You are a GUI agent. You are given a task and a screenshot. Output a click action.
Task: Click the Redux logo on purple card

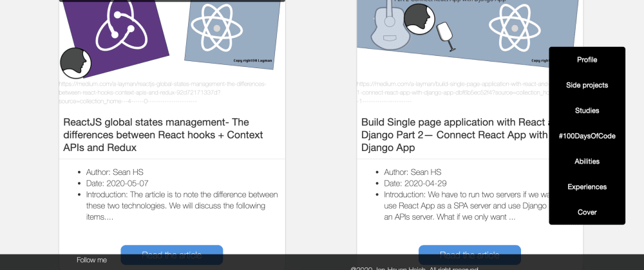tap(121, 26)
